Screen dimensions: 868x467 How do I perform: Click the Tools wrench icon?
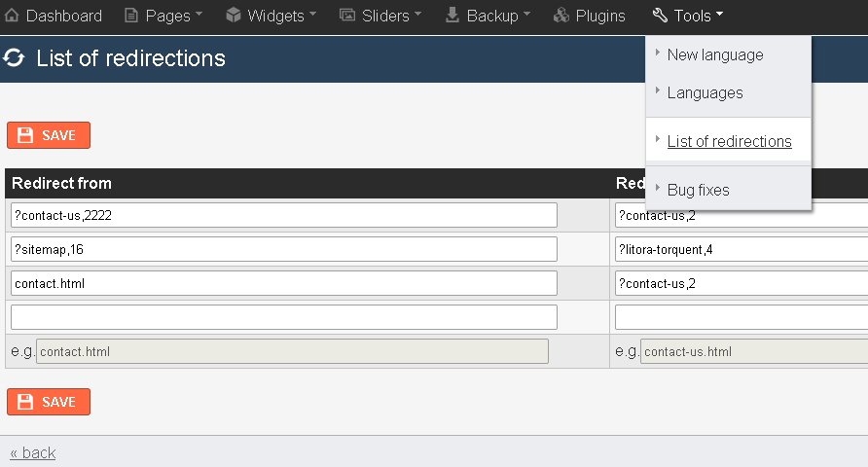[x=660, y=15]
